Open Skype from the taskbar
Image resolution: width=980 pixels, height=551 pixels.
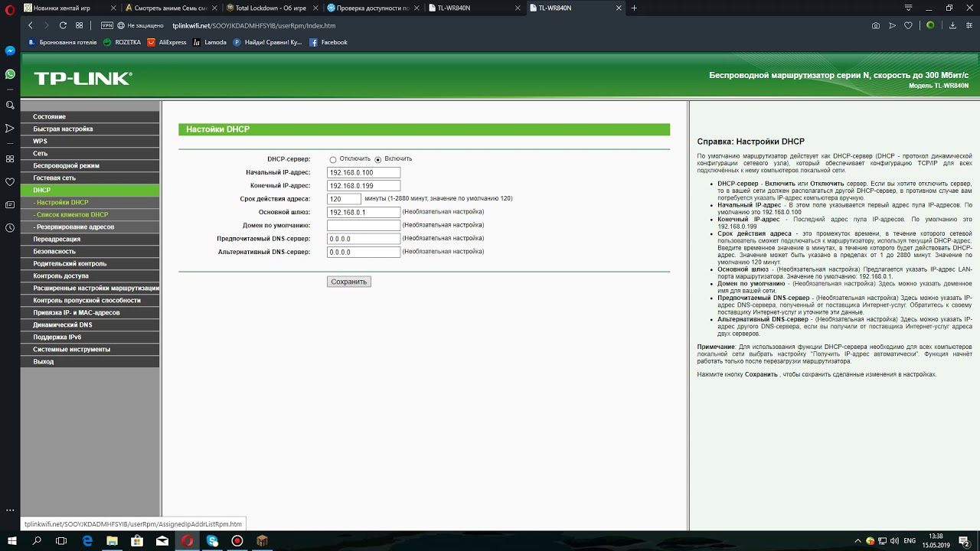[212, 540]
